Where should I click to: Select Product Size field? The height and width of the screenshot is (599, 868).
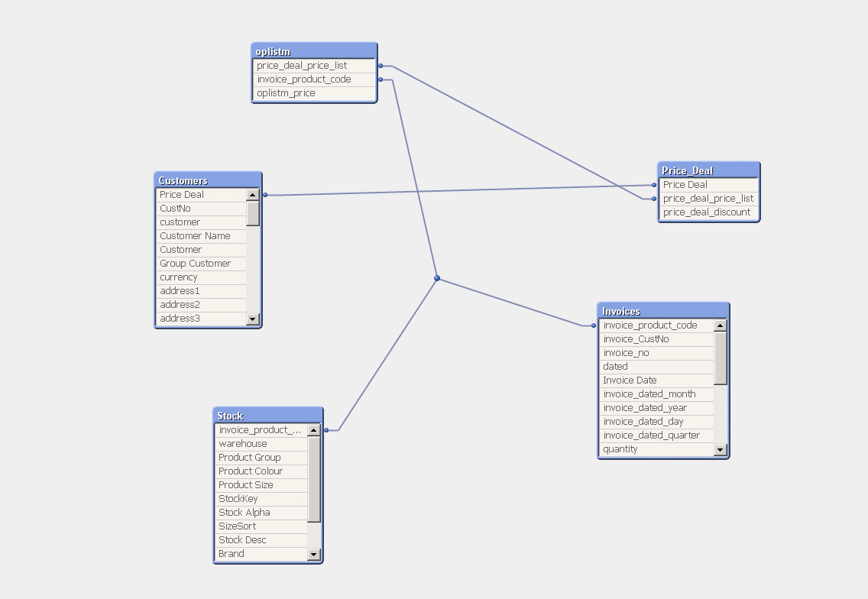261,485
